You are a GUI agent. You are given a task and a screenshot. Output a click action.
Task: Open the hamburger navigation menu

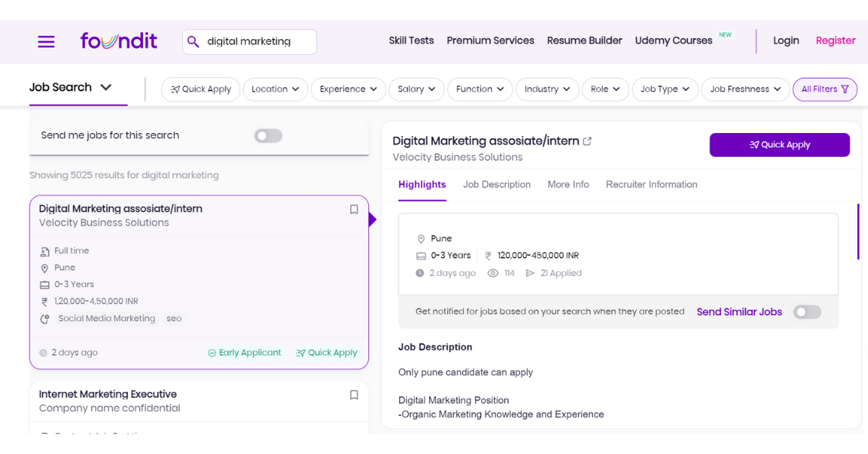point(46,42)
